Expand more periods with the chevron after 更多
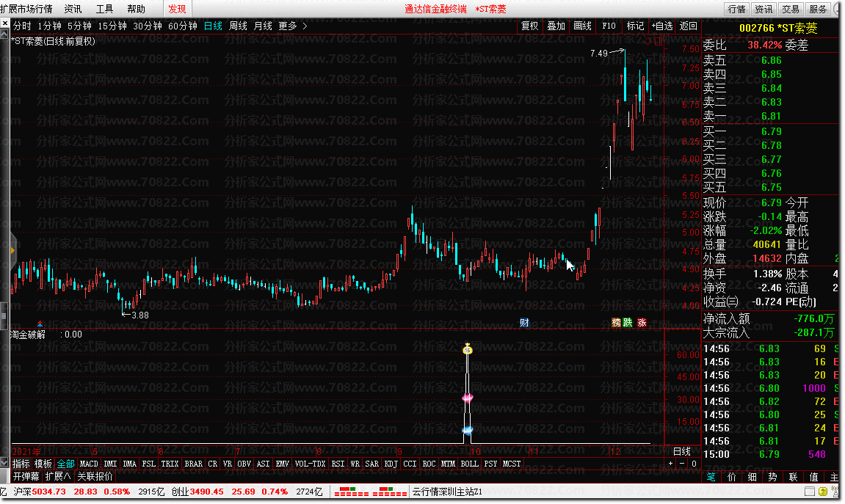 click(305, 26)
